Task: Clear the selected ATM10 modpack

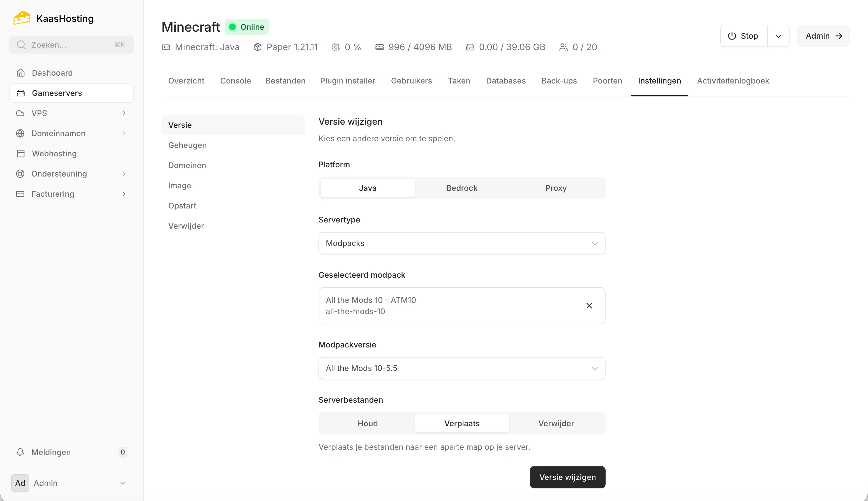Action: (589, 305)
